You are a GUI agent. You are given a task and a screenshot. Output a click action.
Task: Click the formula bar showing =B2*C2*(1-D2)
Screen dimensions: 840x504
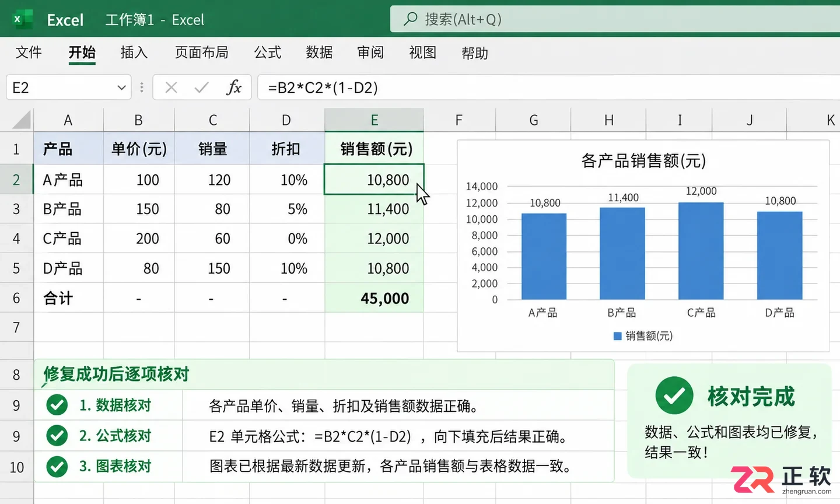tap(548, 87)
